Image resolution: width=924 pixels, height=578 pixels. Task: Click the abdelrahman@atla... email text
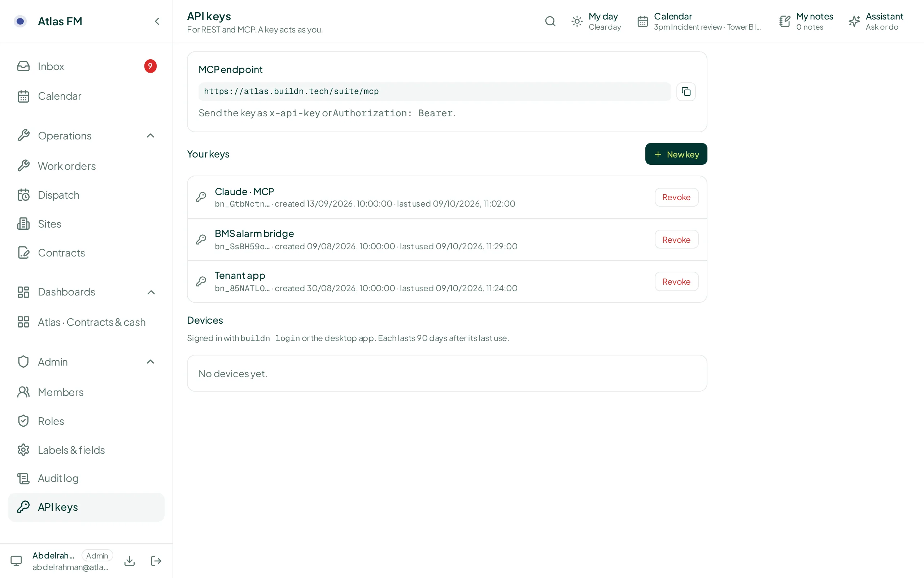click(x=70, y=567)
